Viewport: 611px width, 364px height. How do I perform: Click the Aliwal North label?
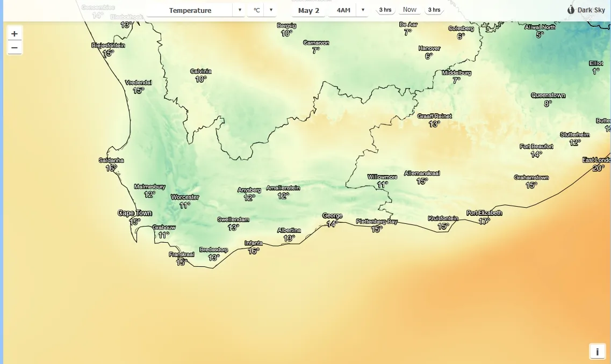coord(540,27)
